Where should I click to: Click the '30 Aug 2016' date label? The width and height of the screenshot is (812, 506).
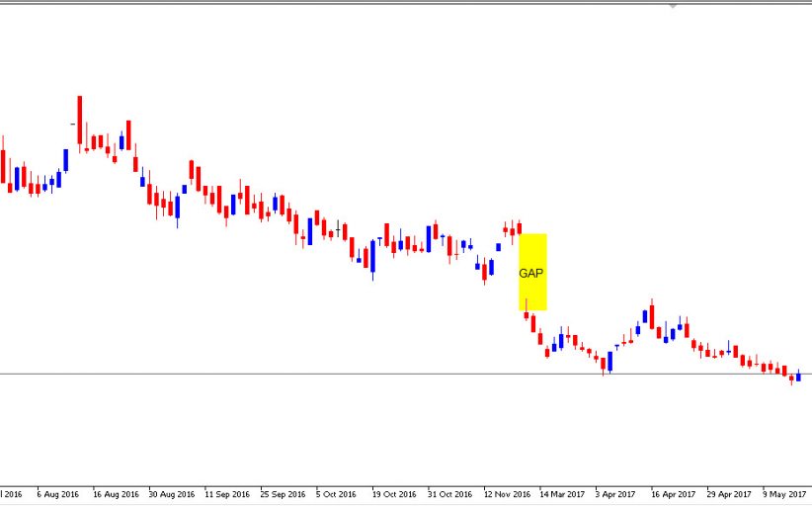172,494
